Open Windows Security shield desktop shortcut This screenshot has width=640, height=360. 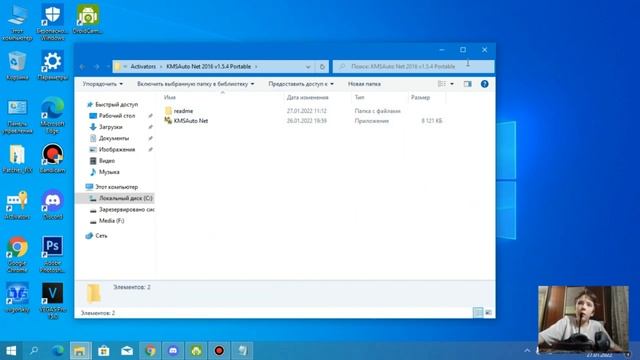click(x=53, y=22)
